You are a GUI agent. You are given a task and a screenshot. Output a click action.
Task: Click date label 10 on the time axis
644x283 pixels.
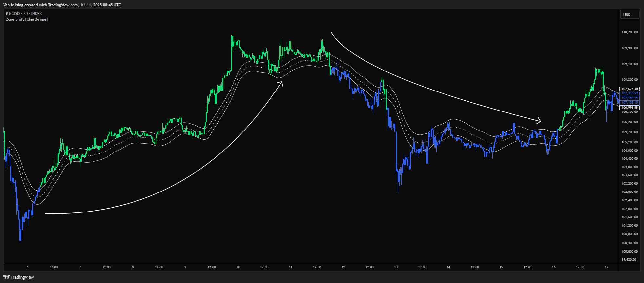point(238,267)
